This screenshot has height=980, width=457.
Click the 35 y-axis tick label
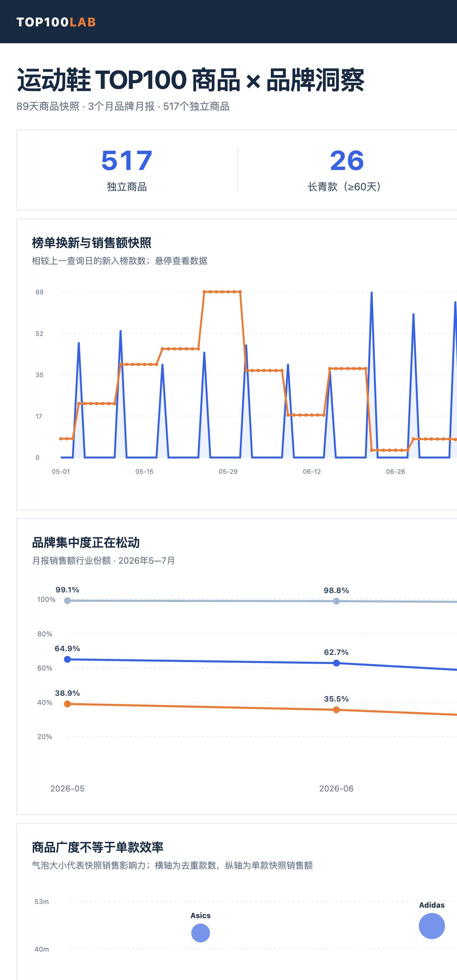(x=40, y=375)
